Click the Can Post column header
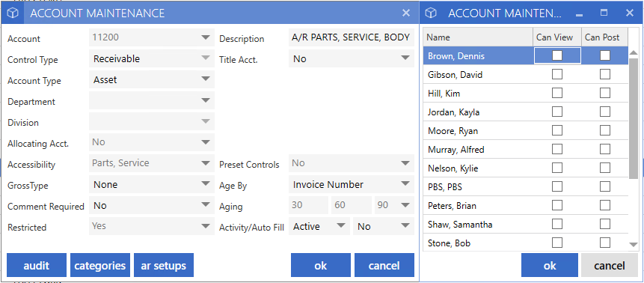 (x=604, y=37)
